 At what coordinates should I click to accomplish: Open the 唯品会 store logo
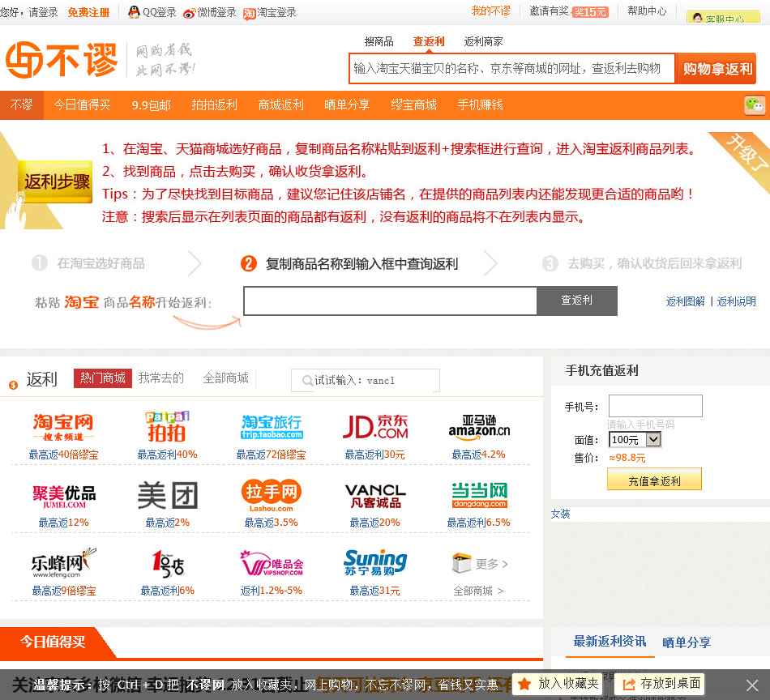coord(272,564)
